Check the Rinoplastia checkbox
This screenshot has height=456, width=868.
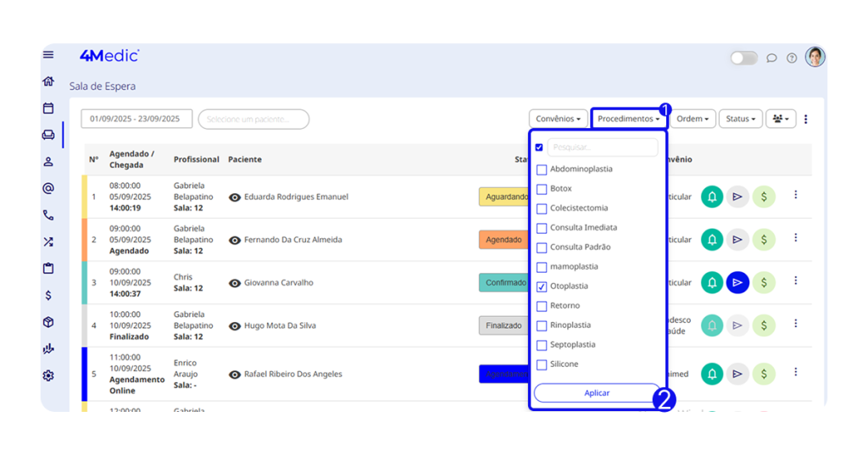tap(542, 325)
